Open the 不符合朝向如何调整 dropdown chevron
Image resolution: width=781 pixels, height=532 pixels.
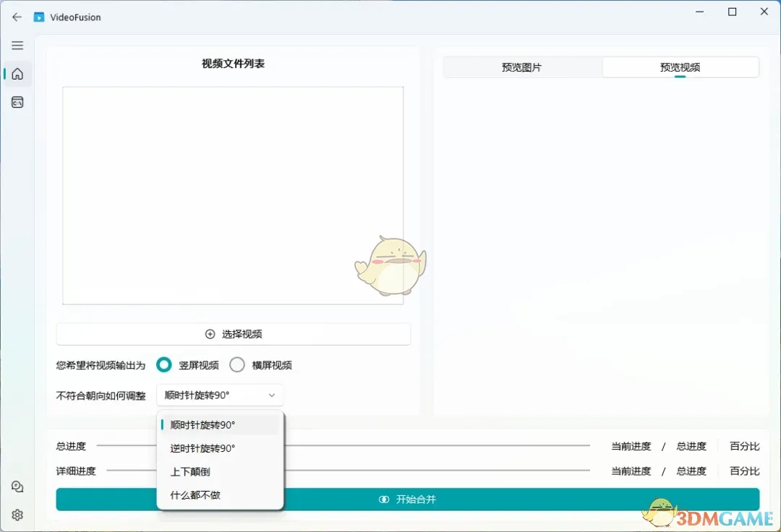[x=271, y=395]
